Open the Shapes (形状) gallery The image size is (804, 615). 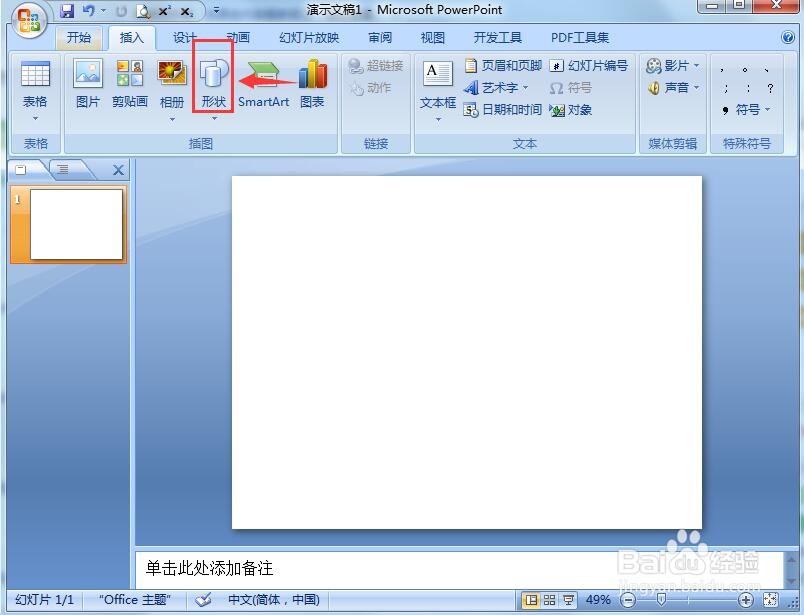coord(213,84)
